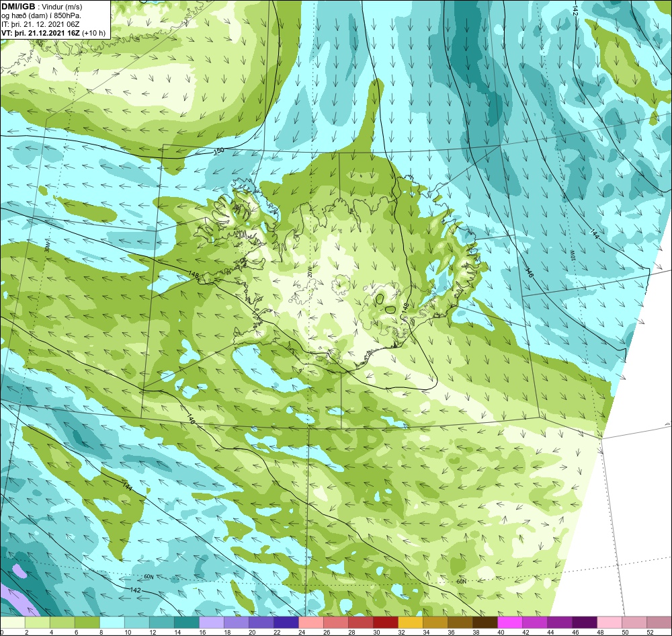Click the legend scale value '16'
672x636 pixels.
202,632
